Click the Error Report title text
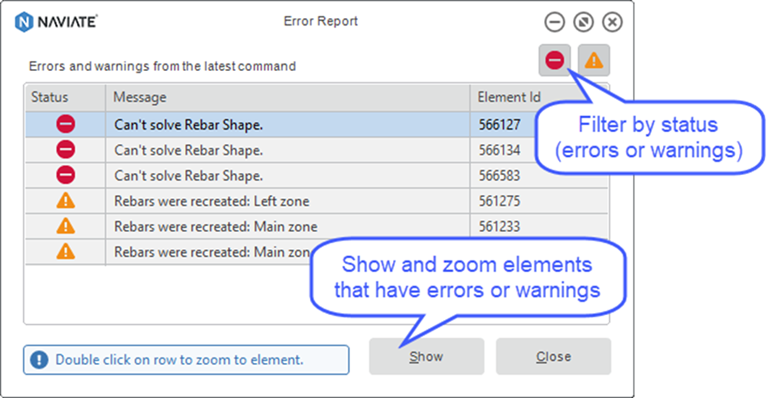This screenshot has width=767, height=398. 321,21
